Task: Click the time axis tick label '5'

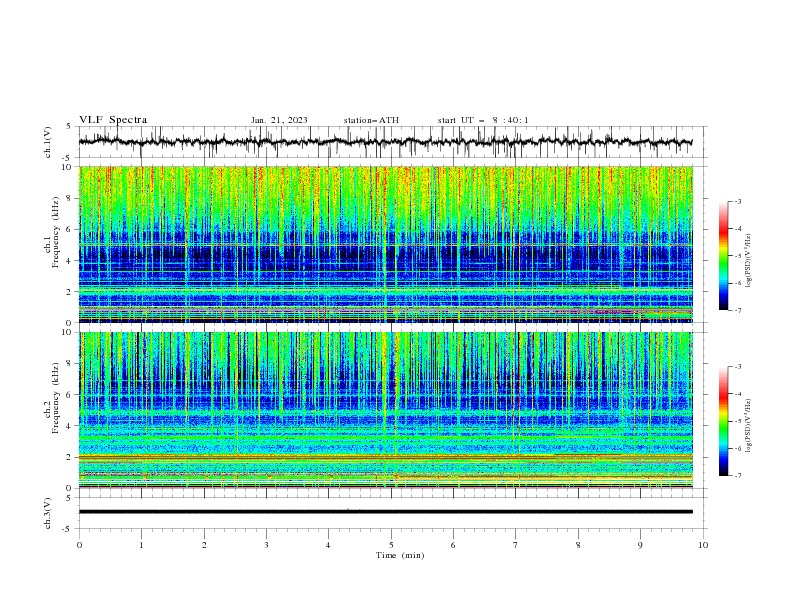Action: click(391, 545)
